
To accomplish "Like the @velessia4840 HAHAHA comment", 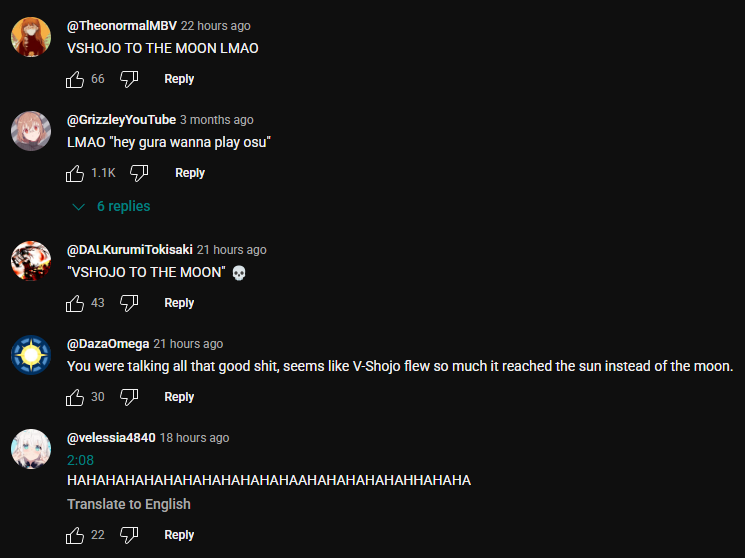I will click(75, 535).
